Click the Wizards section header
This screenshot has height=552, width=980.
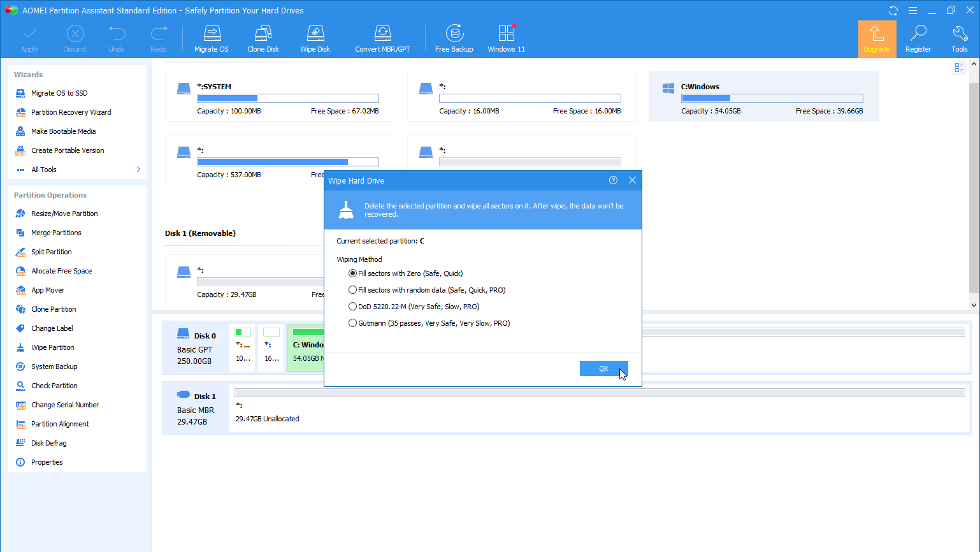pyautogui.click(x=28, y=75)
